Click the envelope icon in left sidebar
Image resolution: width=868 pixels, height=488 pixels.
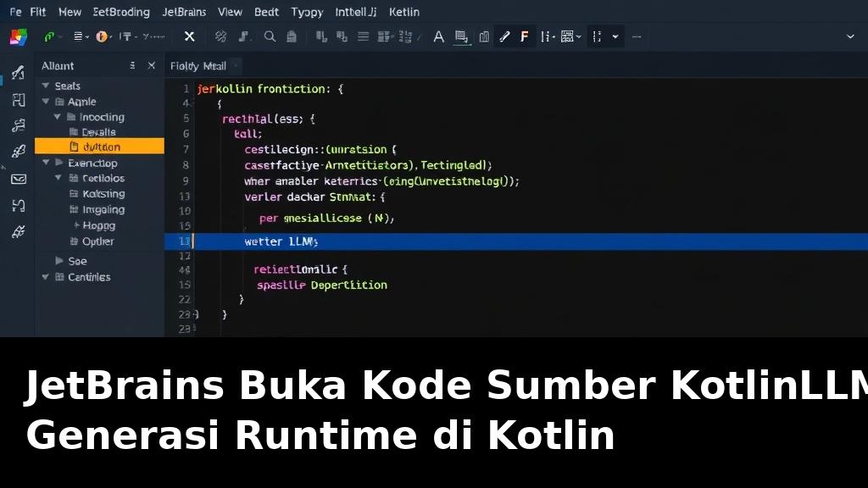coord(19,179)
